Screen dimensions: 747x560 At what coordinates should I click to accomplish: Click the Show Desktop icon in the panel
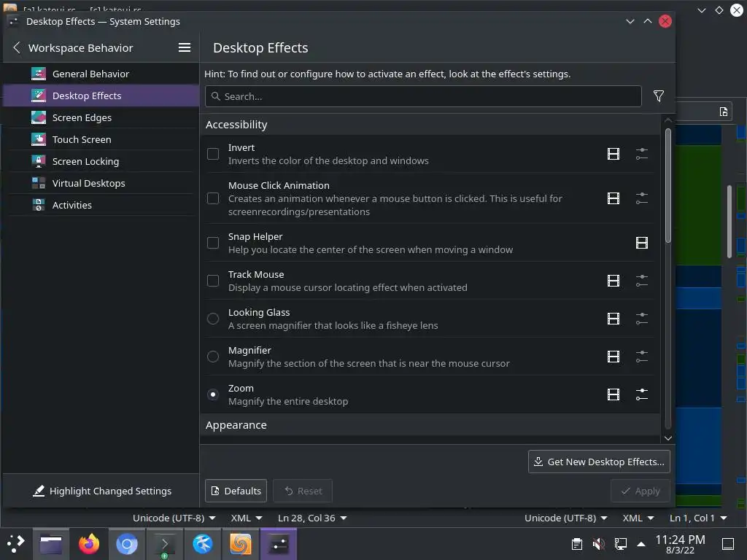(728, 544)
